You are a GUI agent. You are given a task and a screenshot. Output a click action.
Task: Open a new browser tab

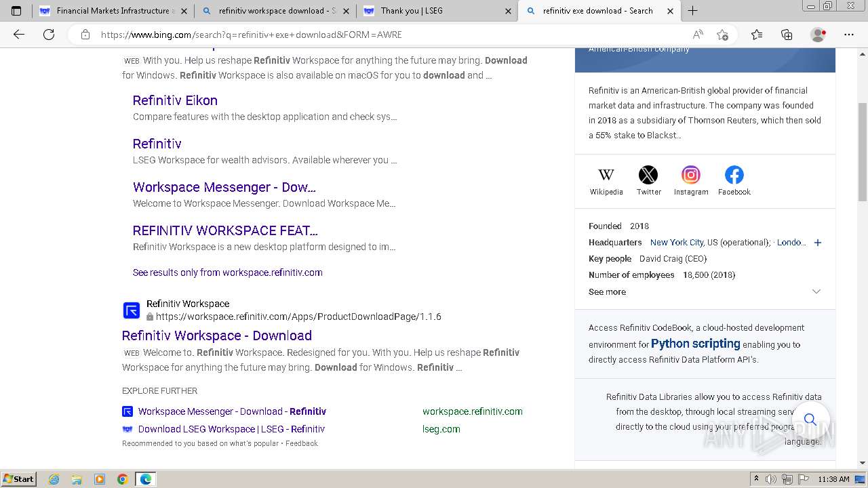coord(692,11)
